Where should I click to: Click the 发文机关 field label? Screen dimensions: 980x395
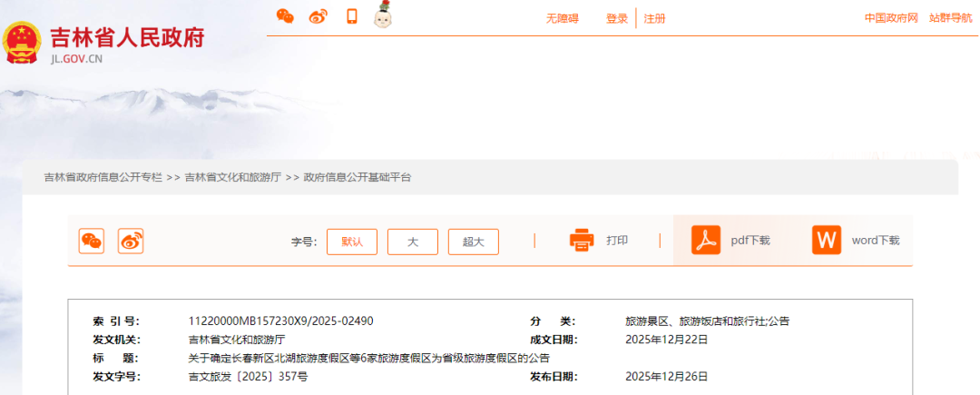(116, 340)
